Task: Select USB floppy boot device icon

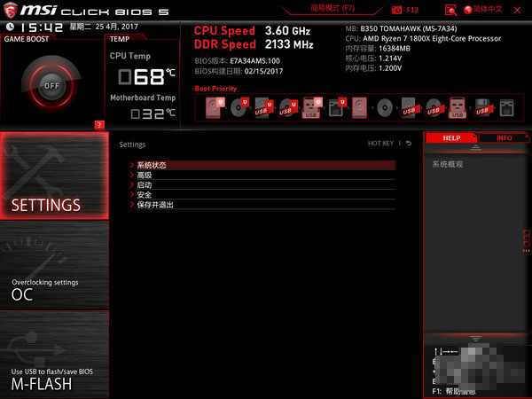Action: pos(482,107)
